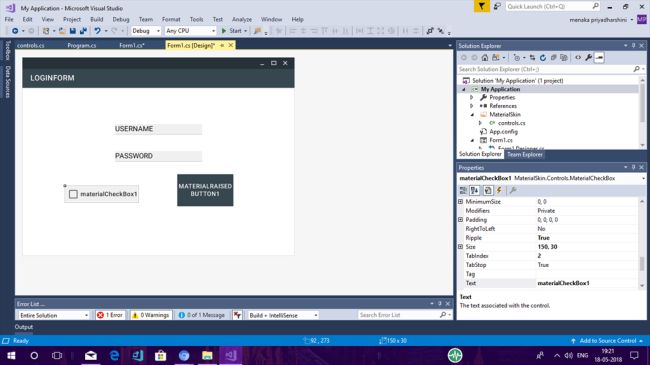Image resolution: width=650 pixels, height=365 pixels.
Task: Check the materialCheckBox1 checkbox on the form
Action: pyautogui.click(x=73, y=194)
